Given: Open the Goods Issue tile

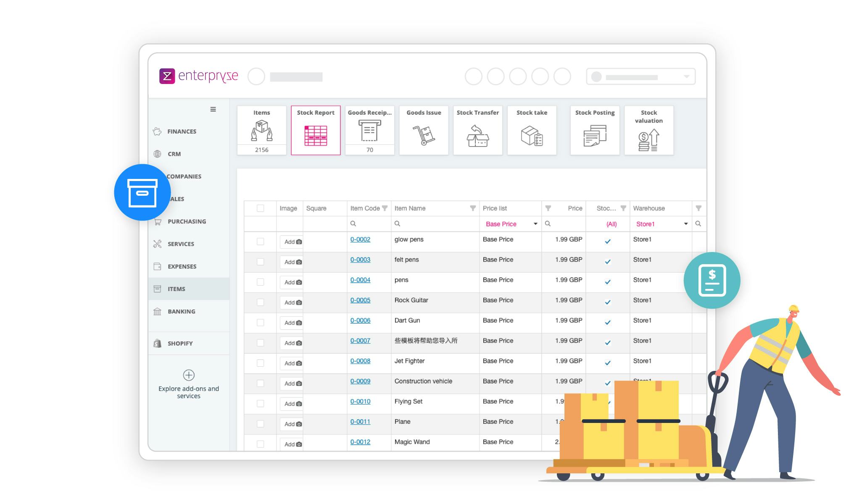Looking at the screenshot, I should [x=424, y=130].
